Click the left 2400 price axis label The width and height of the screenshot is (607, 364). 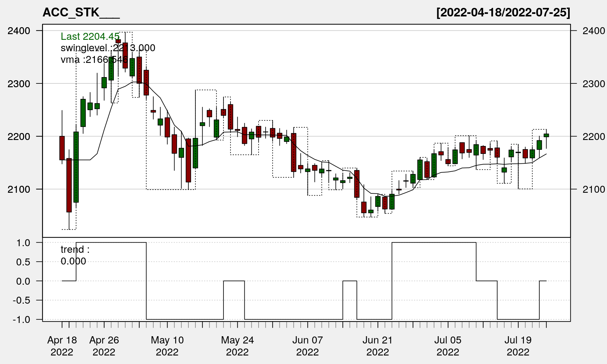tap(19, 31)
